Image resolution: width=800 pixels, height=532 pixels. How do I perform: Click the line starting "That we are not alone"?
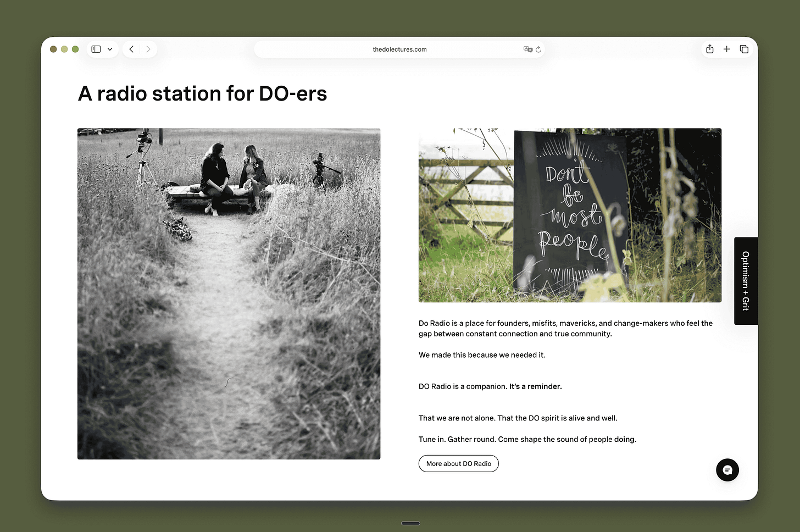point(518,418)
